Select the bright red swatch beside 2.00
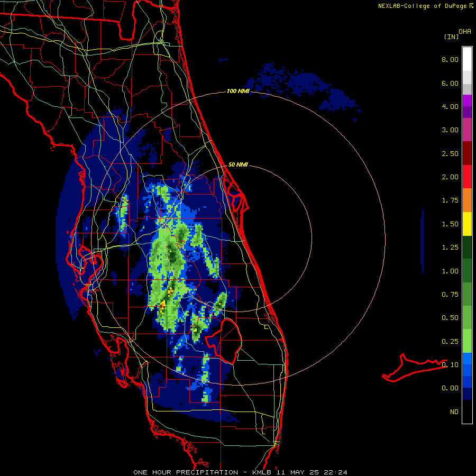 pos(467,177)
